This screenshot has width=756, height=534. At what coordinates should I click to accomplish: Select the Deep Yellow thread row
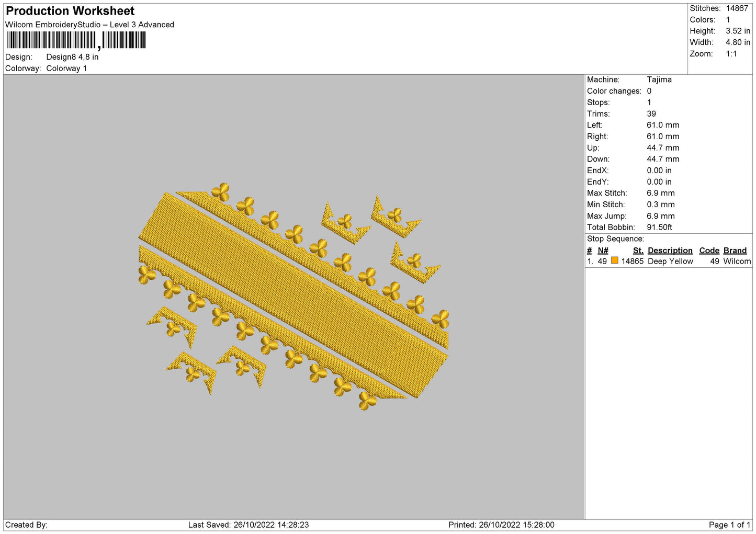click(x=669, y=262)
